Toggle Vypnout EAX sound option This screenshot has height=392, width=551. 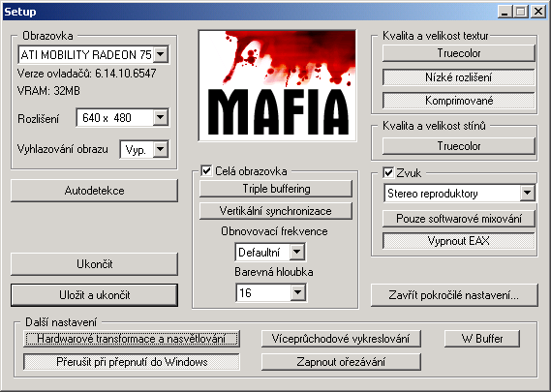click(x=459, y=241)
